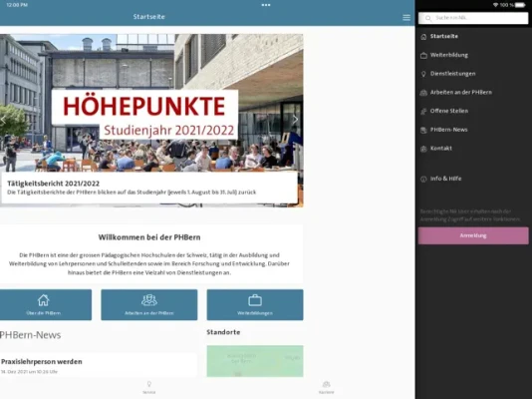
Task: Tap the three dots at top center
Action: point(266,5)
